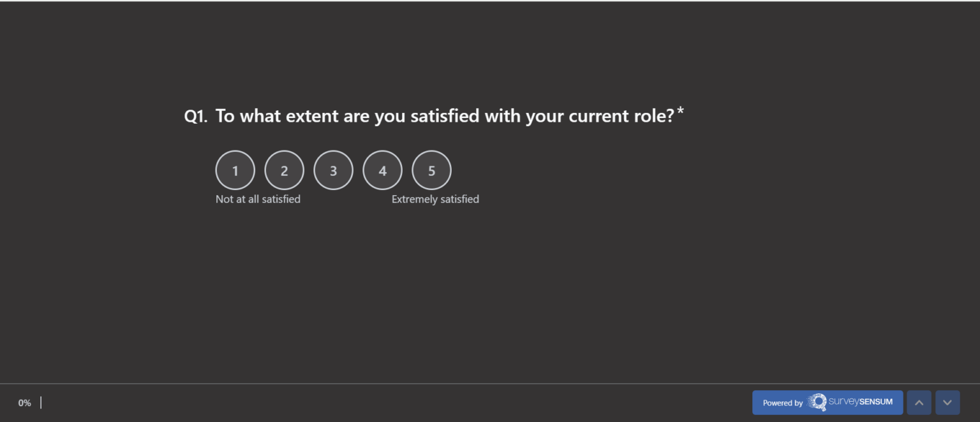The height and width of the screenshot is (422, 980).
Task: Choose rating 4 for role satisfaction
Action: [x=382, y=170]
